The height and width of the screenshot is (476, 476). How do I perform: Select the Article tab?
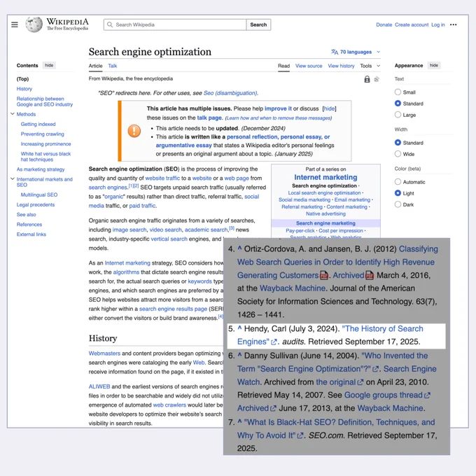tap(95, 66)
